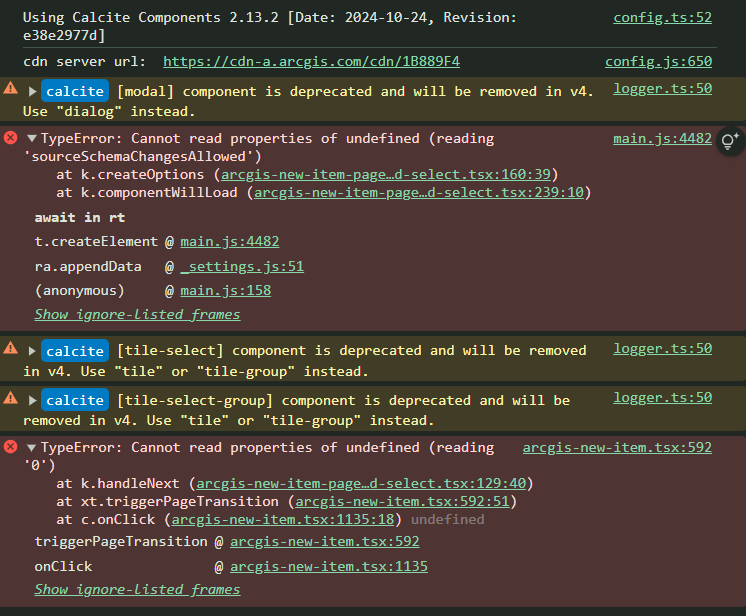
Task: Open the cdn-a.arcgis.com server URL
Action: pyautogui.click(x=311, y=62)
